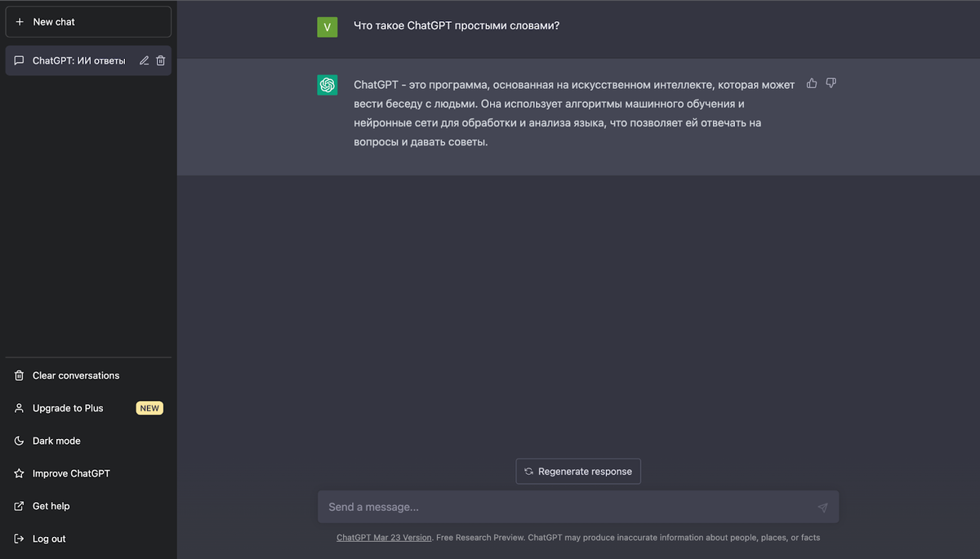Toggle Dark mode
Screen dimensions: 980x559
click(88, 441)
